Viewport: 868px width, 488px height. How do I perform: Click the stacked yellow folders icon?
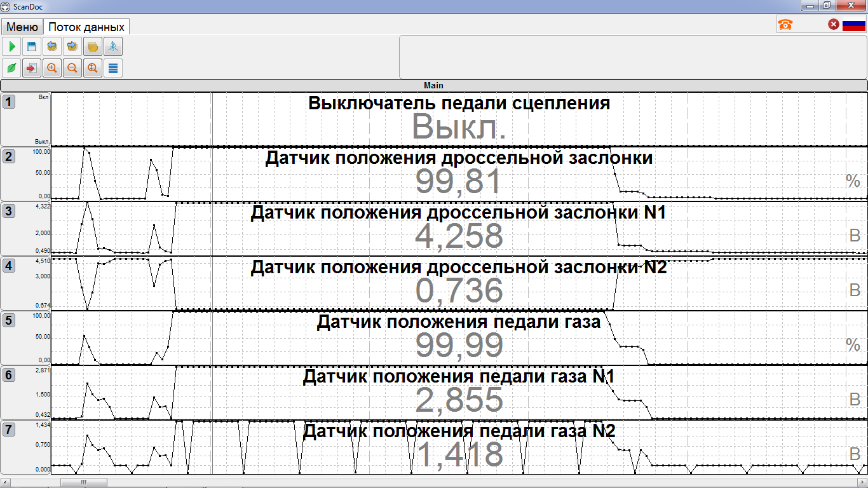coord(93,46)
